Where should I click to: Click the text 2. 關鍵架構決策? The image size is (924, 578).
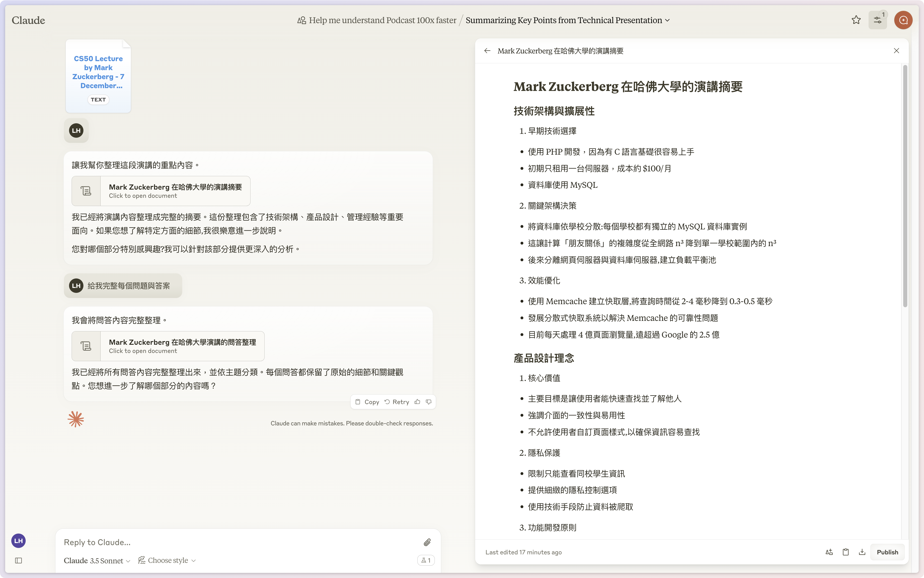pyautogui.click(x=547, y=206)
